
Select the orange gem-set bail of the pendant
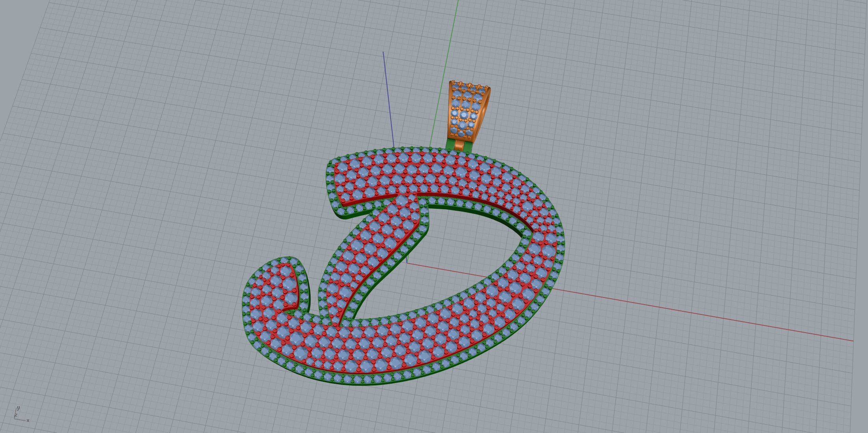[x=468, y=112]
